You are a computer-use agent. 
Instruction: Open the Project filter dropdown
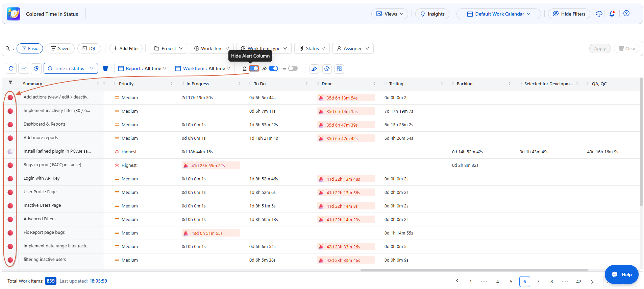click(168, 48)
